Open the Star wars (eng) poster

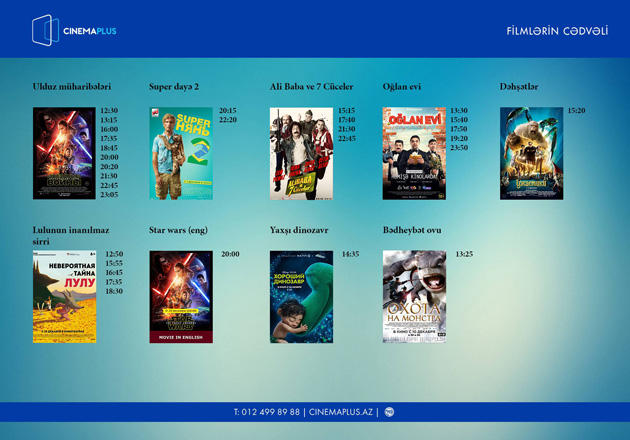[181, 297]
